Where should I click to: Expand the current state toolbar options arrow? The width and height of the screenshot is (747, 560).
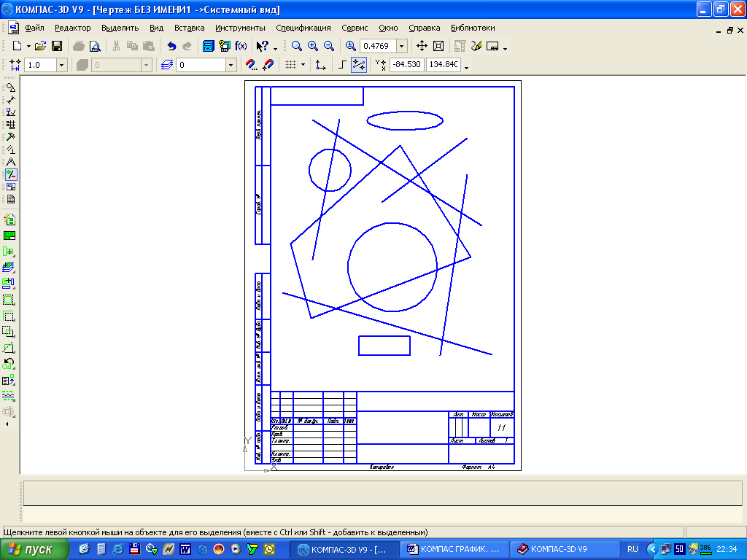click(466, 66)
